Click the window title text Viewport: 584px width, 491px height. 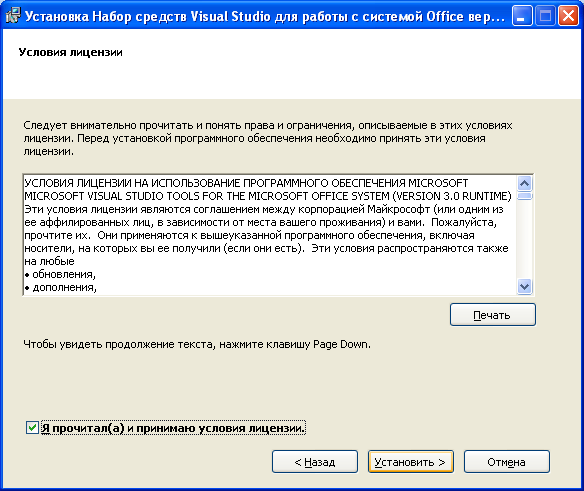click(x=264, y=16)
